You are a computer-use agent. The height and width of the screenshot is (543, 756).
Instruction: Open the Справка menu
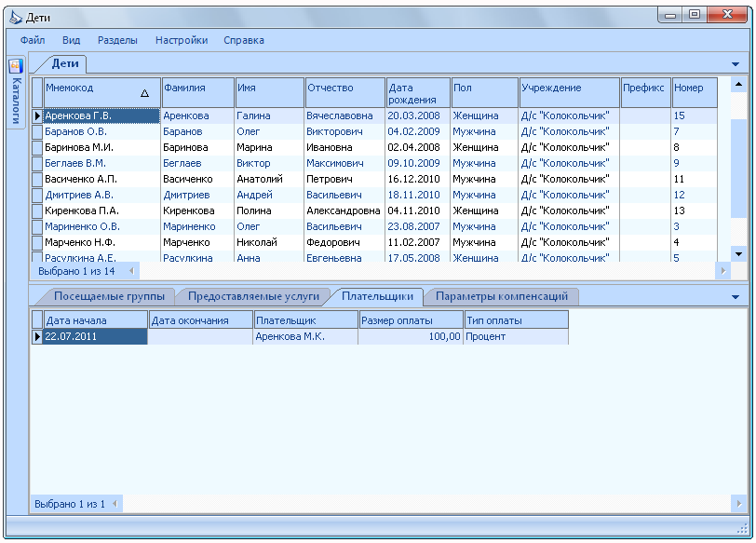click(x=244, y=40)
